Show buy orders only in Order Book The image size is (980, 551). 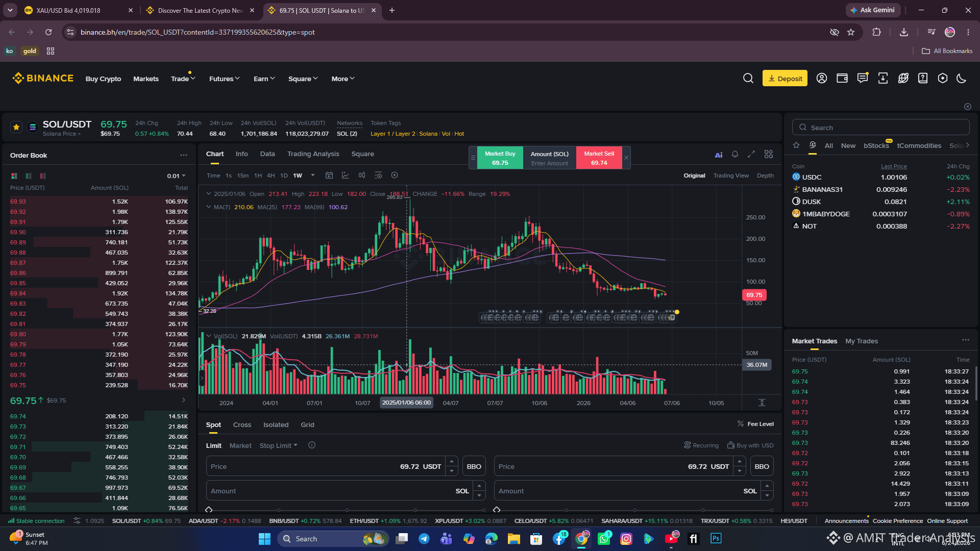[x=29, y=176]
